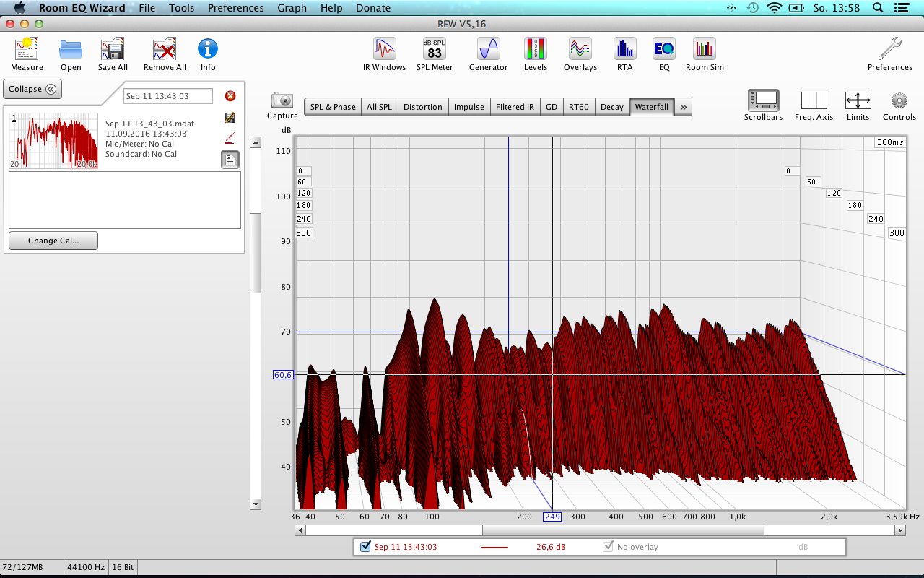The width and height of the screenshot is (924, 578).
Task: Save all measurements
Action: [x=113, y=54]
